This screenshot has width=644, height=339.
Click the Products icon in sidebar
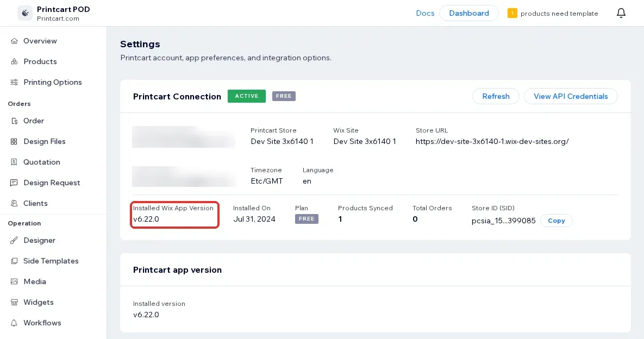click(x=14, y=61)
